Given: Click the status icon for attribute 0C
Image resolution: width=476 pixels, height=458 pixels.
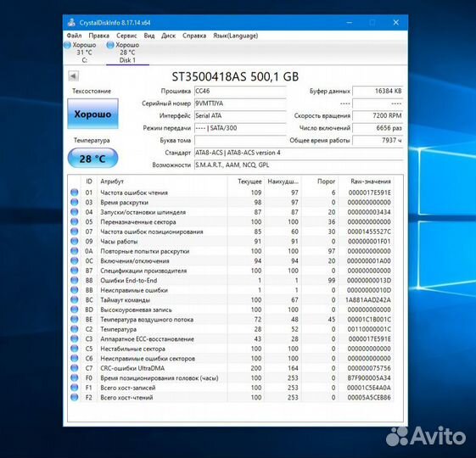Looking at the screenshot, I should [75, 260].
